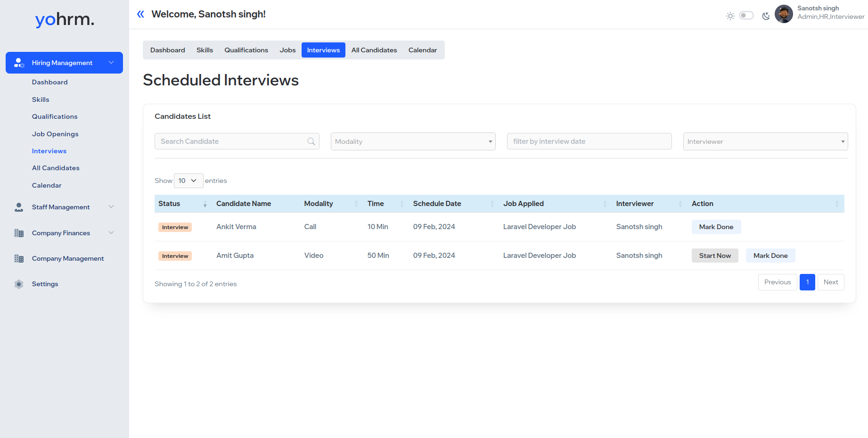Expand the Company Finances chevron
868x438 pixels.
pyautogui.click(x=111, y=233)
